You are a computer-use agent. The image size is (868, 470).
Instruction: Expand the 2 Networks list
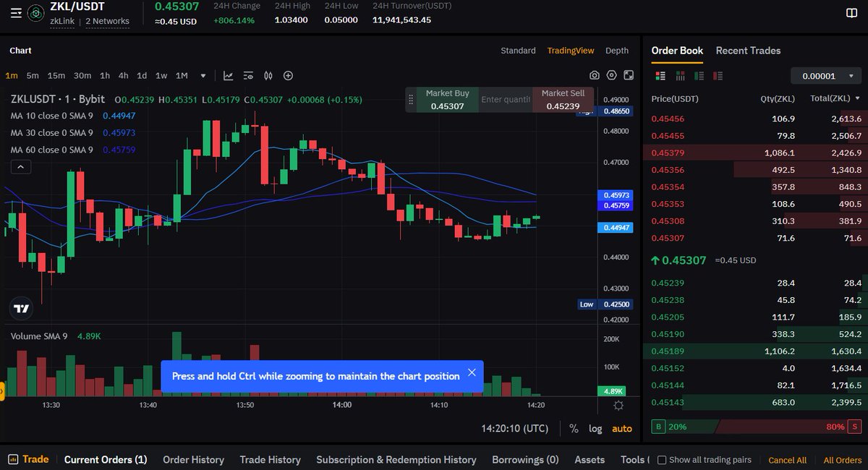(x=107, y=21)
